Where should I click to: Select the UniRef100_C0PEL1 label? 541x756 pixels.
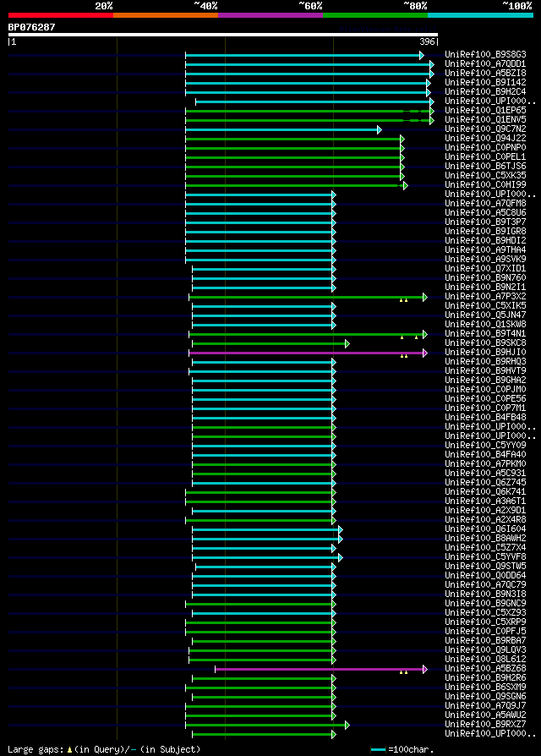tap(485, 156)
